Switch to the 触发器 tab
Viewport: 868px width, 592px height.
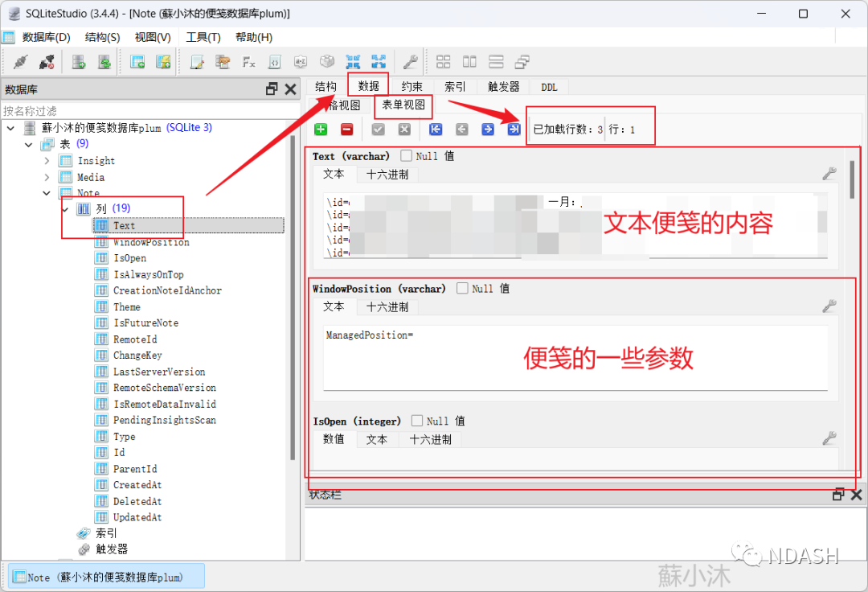pos(504,86)
